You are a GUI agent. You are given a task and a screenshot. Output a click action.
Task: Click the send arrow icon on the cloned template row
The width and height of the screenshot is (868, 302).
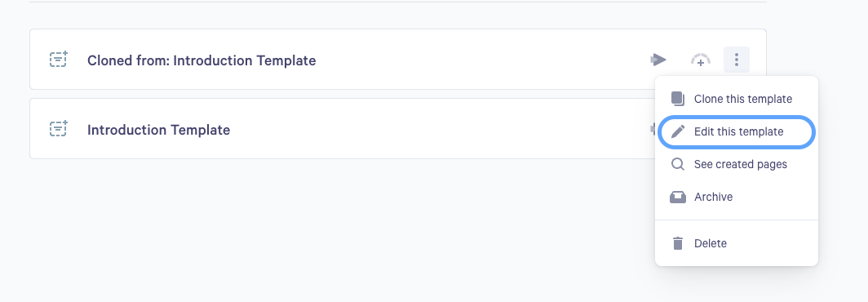pyautogui.click(x=658, y=60)
